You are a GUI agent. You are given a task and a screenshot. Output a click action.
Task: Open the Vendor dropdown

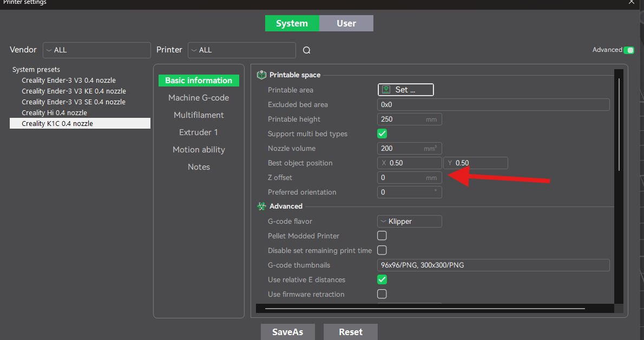96,50
